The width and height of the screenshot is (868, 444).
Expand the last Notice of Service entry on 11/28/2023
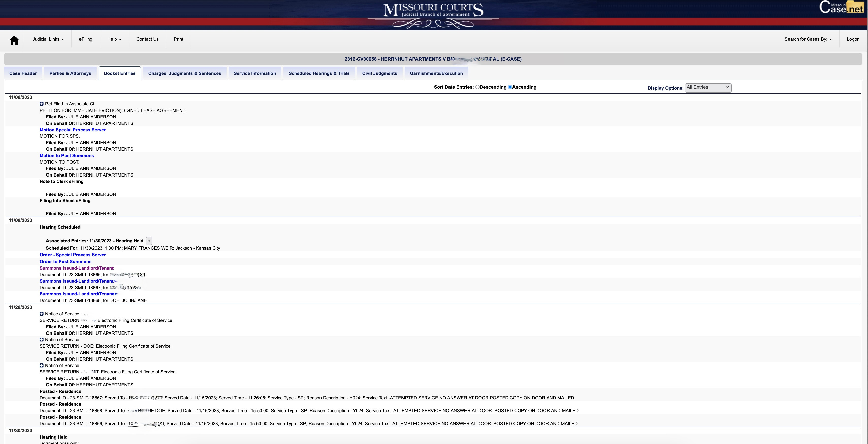[41, 366]
